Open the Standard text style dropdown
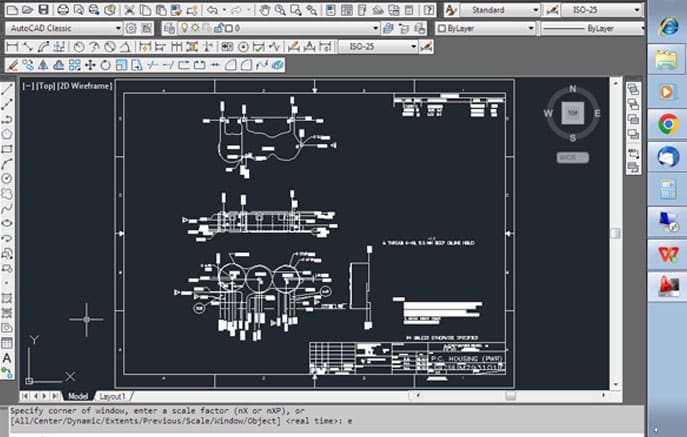This screenshot has height=437, width=687. pyautogui.click(x=535, y=10)
